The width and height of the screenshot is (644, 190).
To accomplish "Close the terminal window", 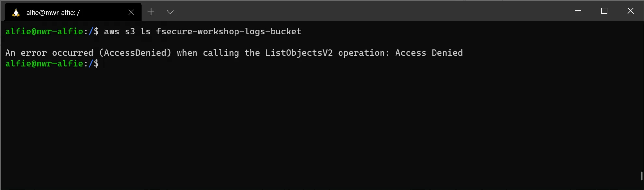I will [630, 11].
